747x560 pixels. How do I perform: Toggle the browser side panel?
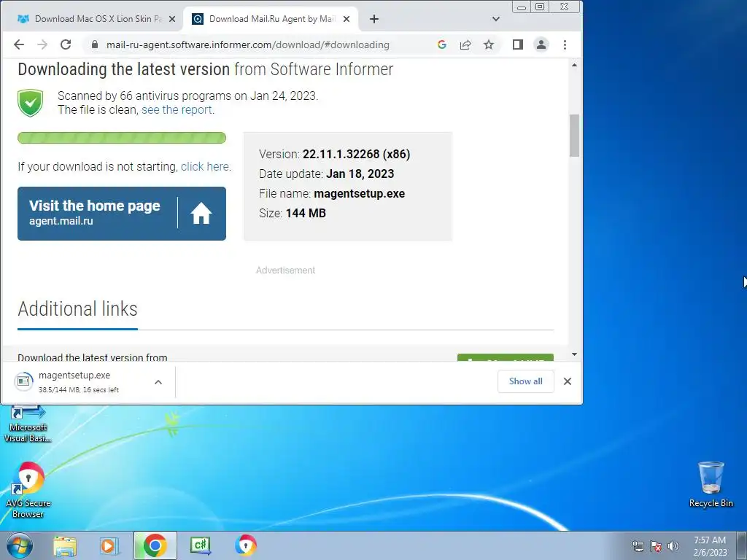518,44
